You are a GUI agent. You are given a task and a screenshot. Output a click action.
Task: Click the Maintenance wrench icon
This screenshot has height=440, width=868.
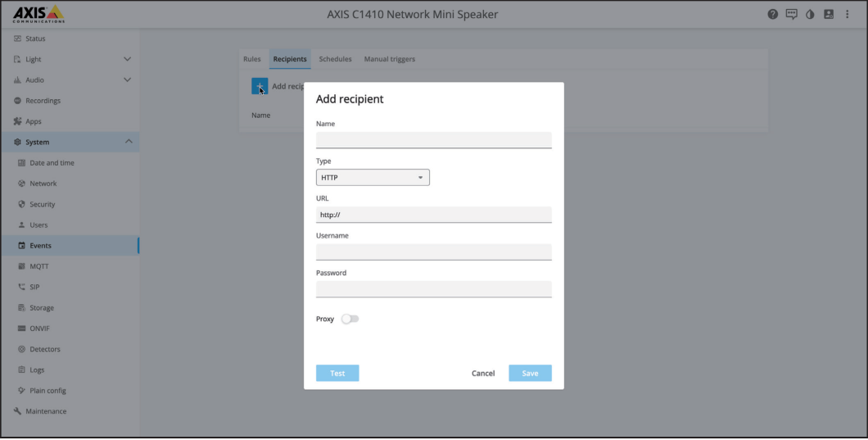[x=17, y=411]
